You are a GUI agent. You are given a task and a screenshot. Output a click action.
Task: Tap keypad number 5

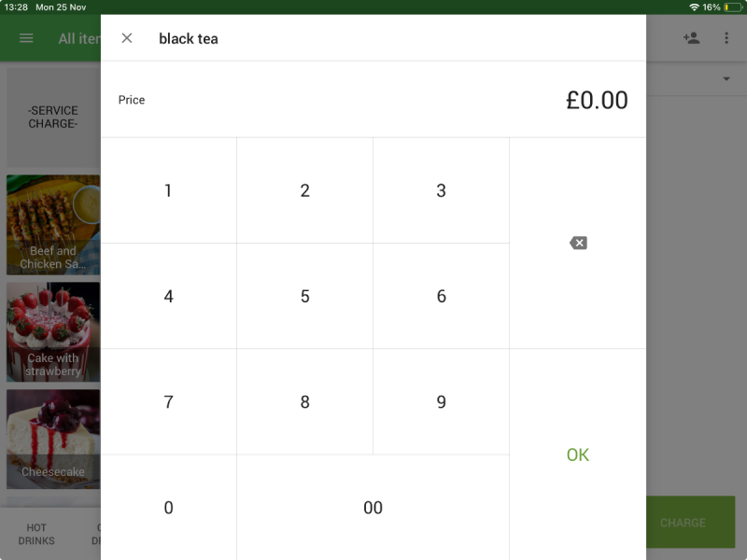[x=304, y=297]
